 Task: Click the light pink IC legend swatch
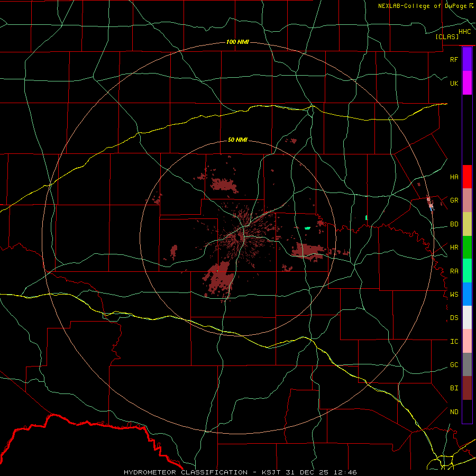467,341
